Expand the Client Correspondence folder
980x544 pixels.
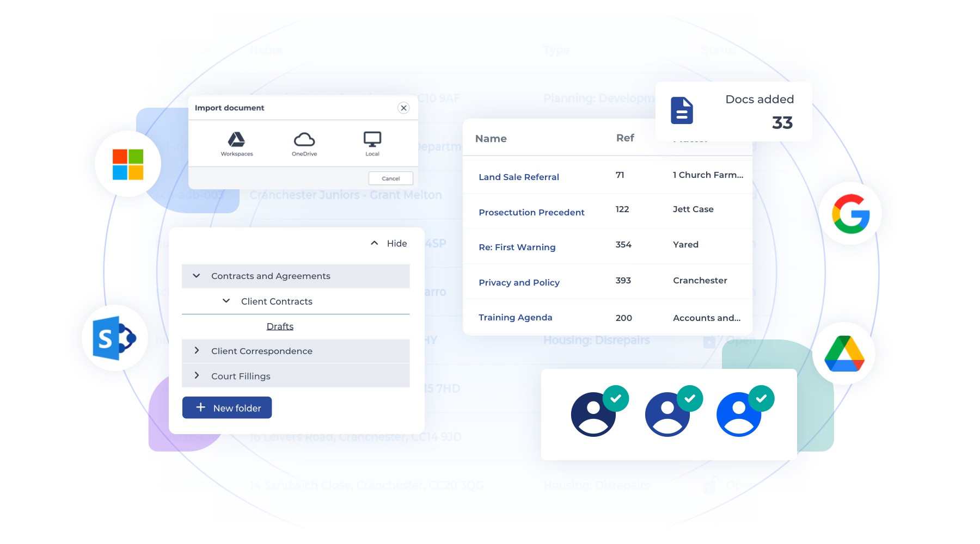pos(197,351)
